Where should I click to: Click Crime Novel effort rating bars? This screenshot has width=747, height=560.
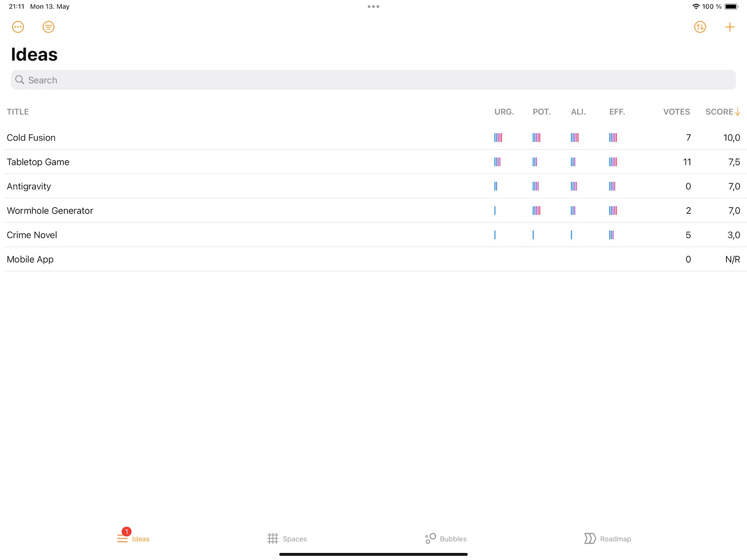tap(611, 235)
